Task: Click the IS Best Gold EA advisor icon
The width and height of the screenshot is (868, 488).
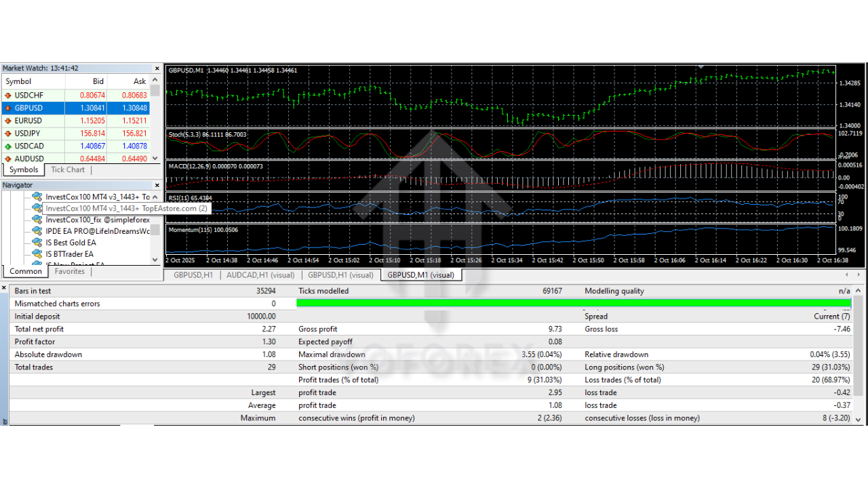Action: (x=37, y=242)
